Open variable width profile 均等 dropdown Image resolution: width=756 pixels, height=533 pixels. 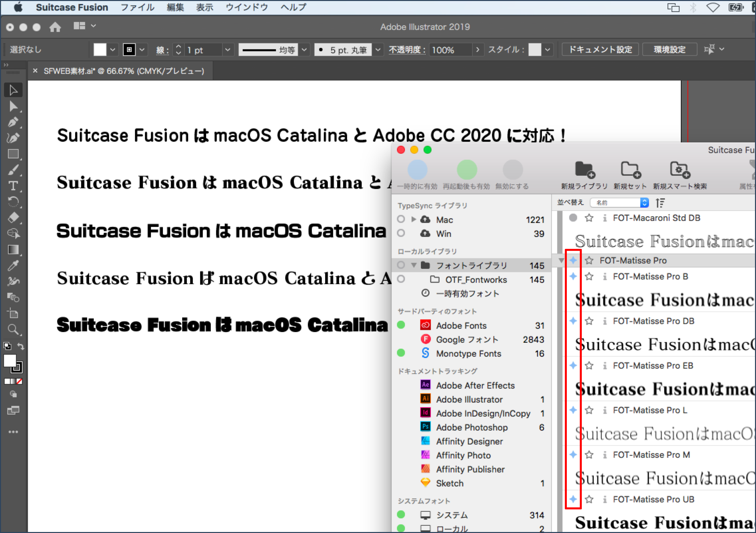coord(304,50)
